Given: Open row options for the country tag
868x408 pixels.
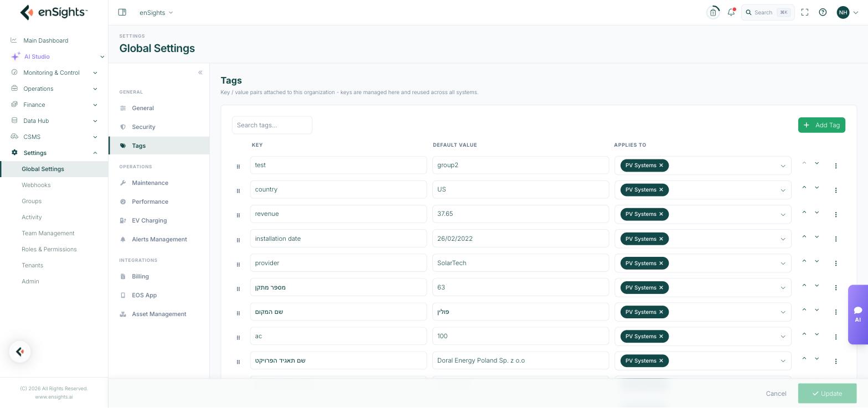Looking at the screenshot, I should click(x=836, y=190).
